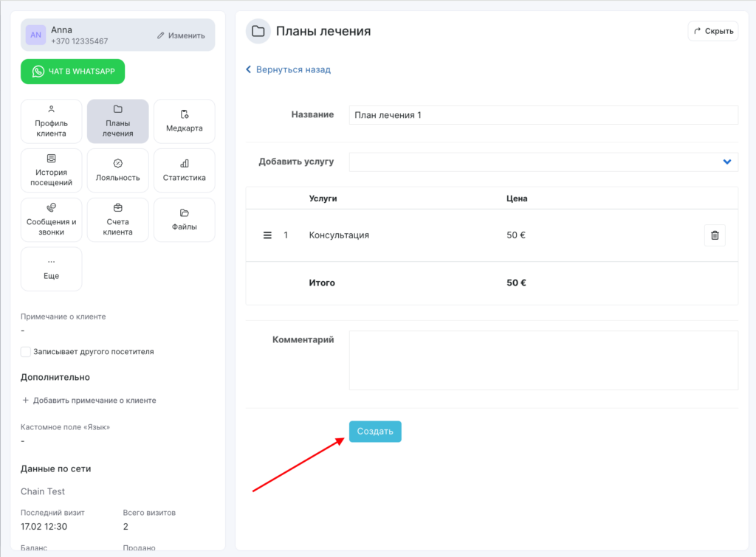Enable Записывает другого посетителя checkbox
This screenshot has width=756, height=557.
(26, 352)
